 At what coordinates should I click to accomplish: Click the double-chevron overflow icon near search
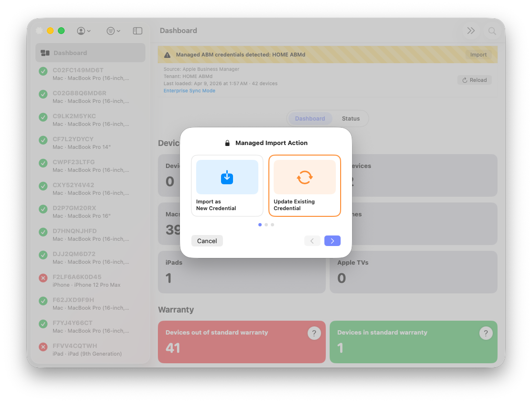coord(471,30)
